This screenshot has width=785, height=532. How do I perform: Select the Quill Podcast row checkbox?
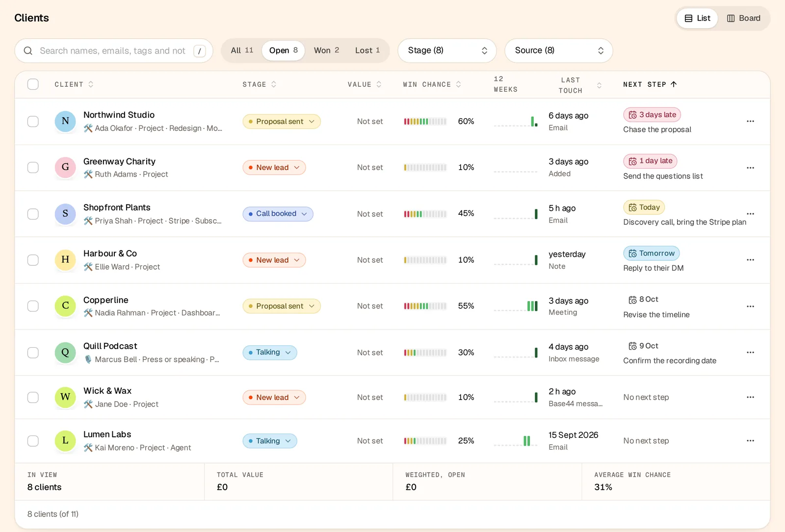coord(33,353)
